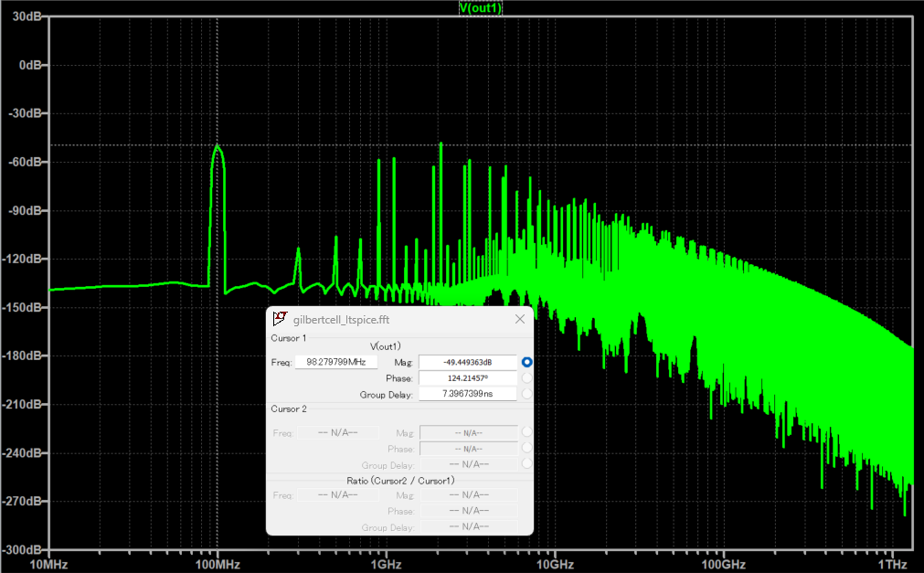Close the gilbertcell_ltspice.fft cursor dialog
The image size is (924, 573).
(520, 318)
